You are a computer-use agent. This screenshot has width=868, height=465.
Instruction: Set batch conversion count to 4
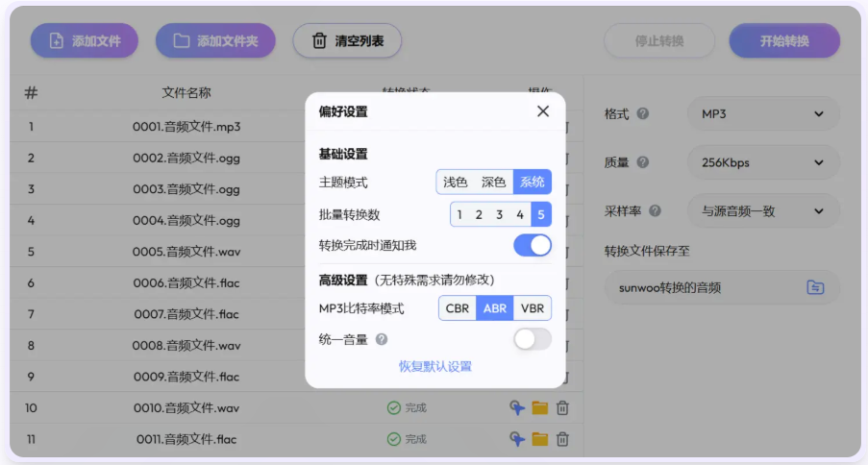520,215
